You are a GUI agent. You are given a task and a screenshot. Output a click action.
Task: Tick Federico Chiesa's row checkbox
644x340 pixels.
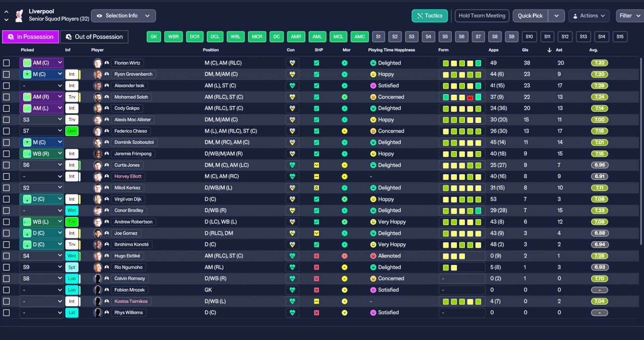tap(7, 131)
